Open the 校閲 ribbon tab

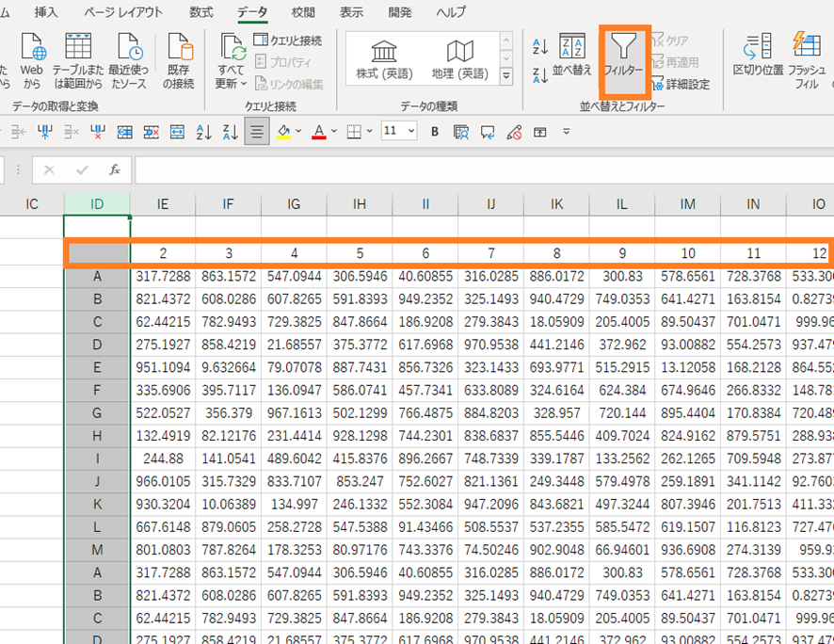point(303,12)
